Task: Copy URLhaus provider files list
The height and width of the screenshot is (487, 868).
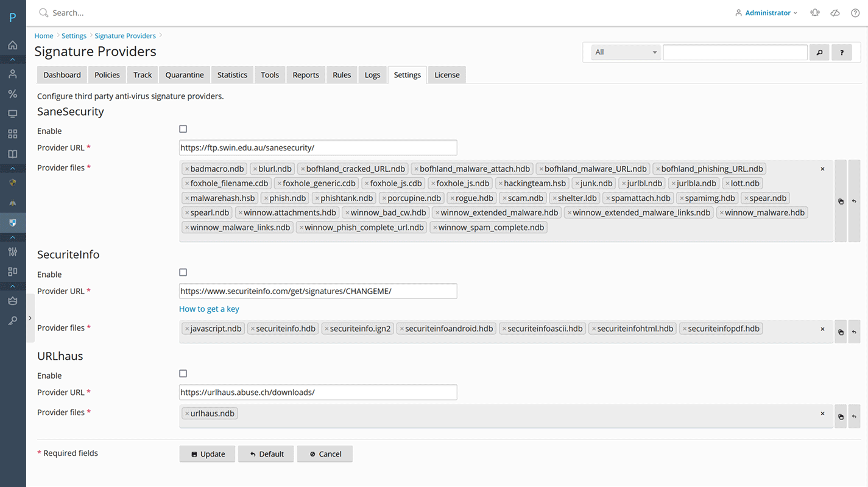Action: coord(841,416)
